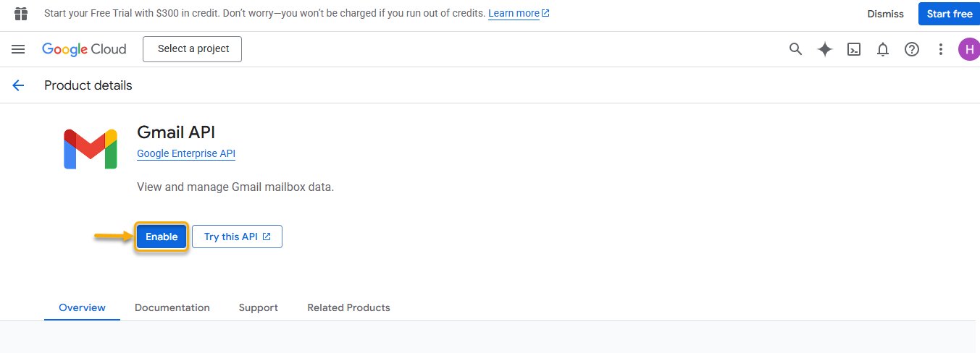Switch to the Overview tab
The height and width of the screenshot is (353, 980).
tap(82, 307)
